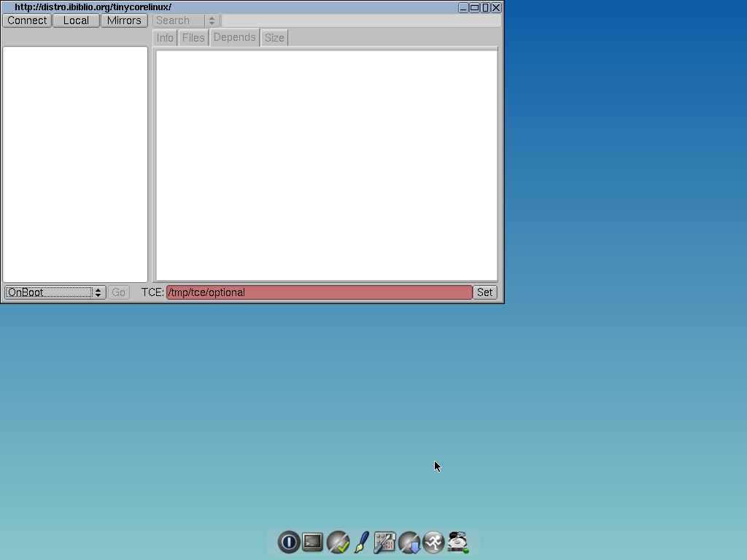Click the Local button
This screenshot has width=747, height=560.
click(x=76, y=20)
